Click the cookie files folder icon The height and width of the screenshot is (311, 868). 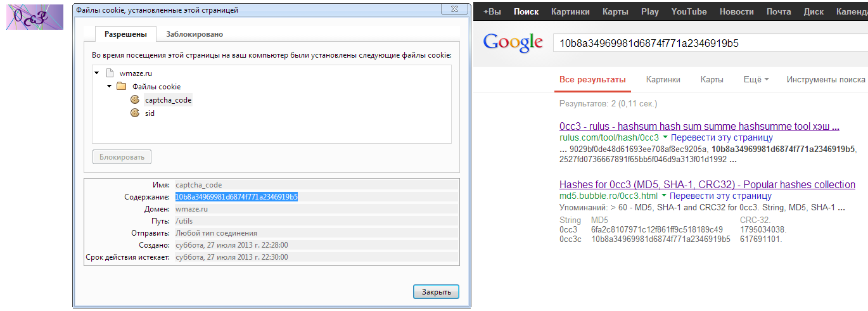(x=122, y=86)
